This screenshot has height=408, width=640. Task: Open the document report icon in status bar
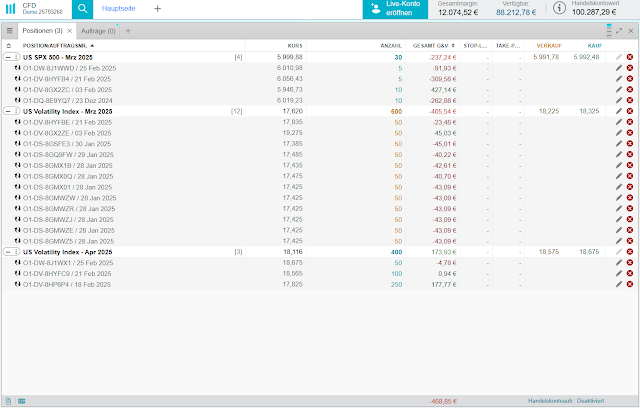pos(9,401)
